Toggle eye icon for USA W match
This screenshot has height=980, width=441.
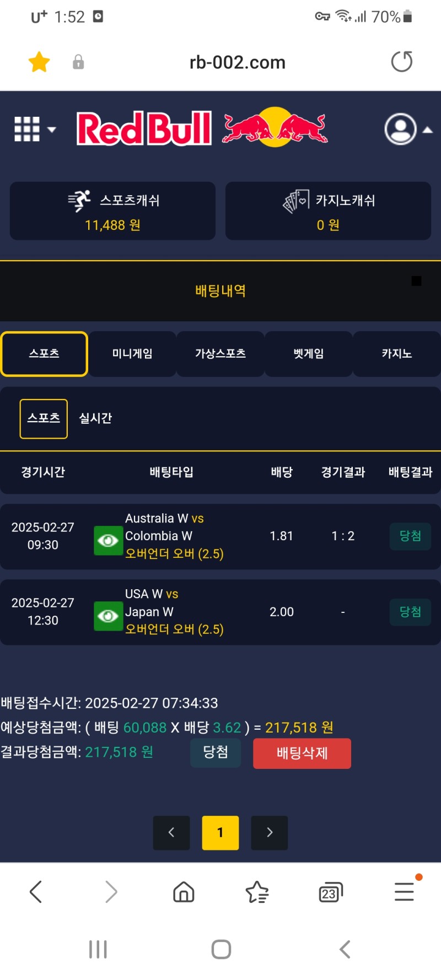pos(108,616)
